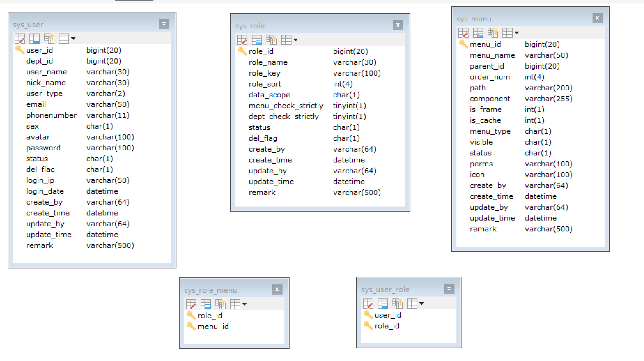
Task: Click the view data icon in sys_user_role
Action: pyautogui.click(x=383, y=304)
